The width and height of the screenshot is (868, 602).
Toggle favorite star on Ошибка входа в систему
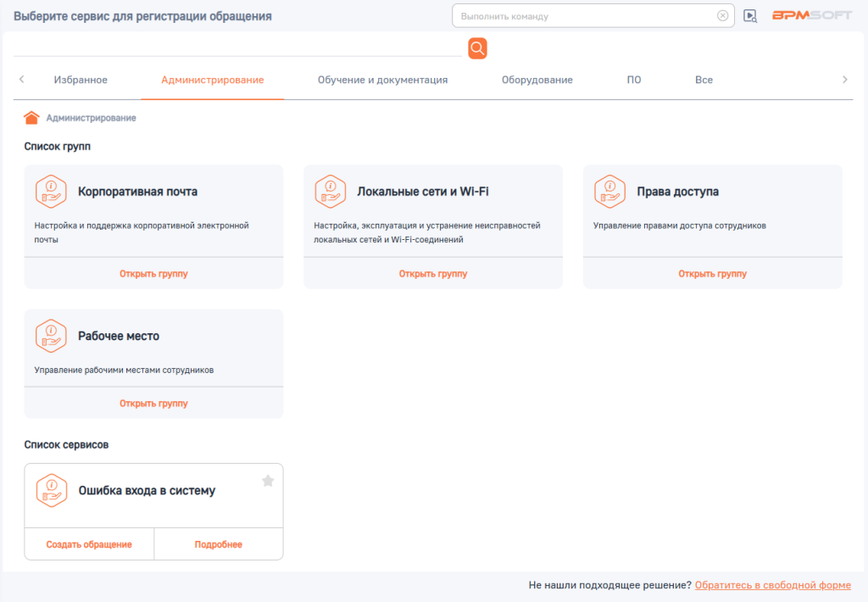(x=268, y=481)
